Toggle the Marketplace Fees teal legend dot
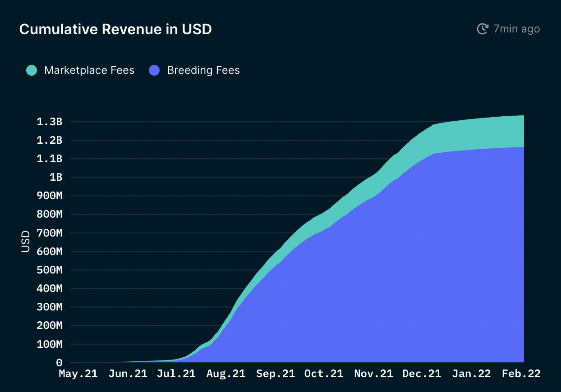Screen dimensions: 561x392 32,70
